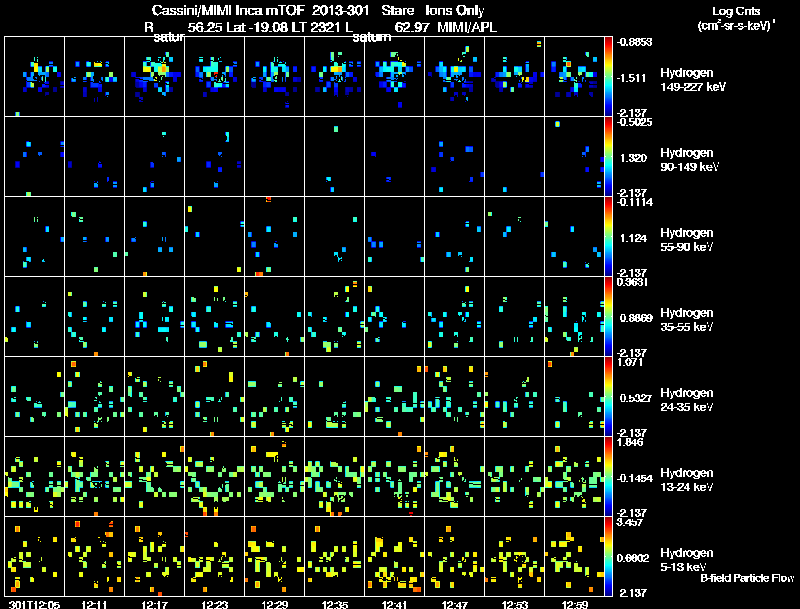Click the color bar for the 24-35 keV row

pos(608,397)
